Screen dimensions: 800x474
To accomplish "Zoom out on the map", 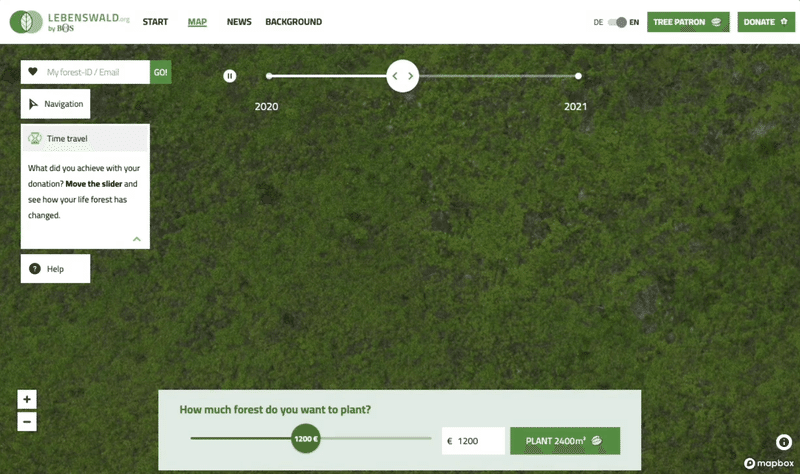I will [x=27, y=422].
